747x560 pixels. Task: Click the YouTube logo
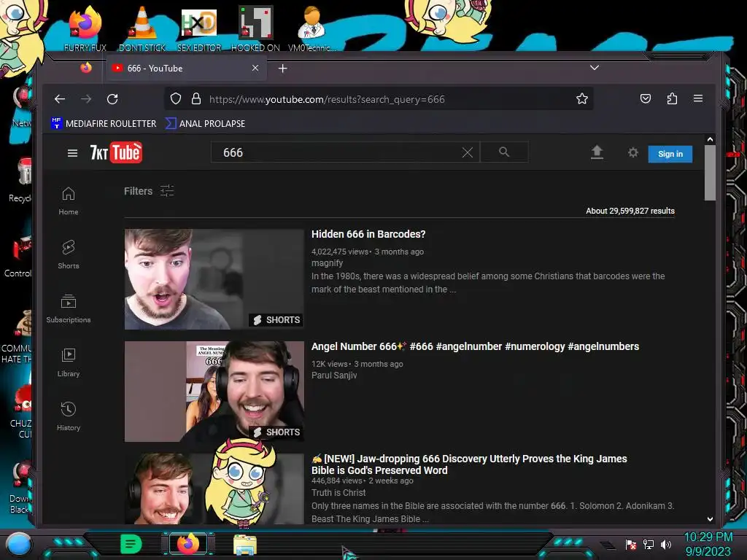click(116, 152)
